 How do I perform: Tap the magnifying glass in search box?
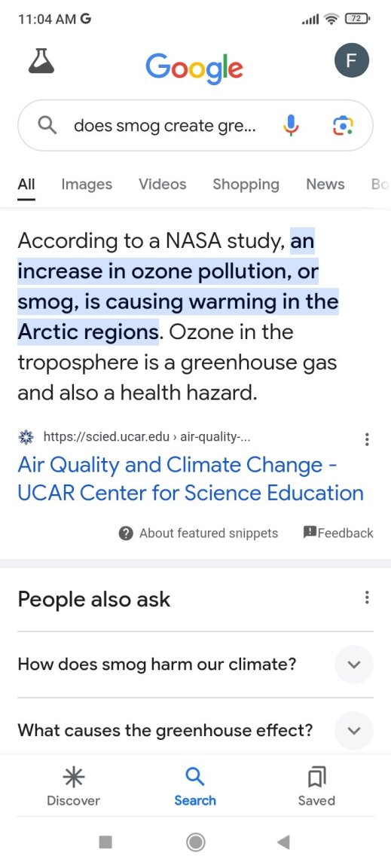[x=47, y=126]
